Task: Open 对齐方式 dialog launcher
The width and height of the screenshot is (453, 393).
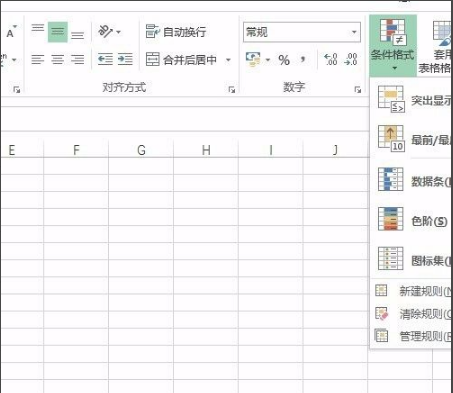Action: coord(232,89)
